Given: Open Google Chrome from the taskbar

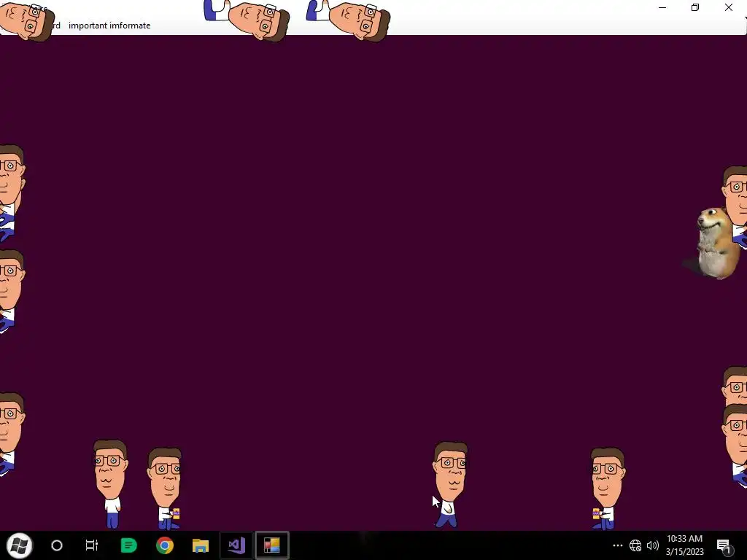Looking at the screenshot, I should [165, 545].
